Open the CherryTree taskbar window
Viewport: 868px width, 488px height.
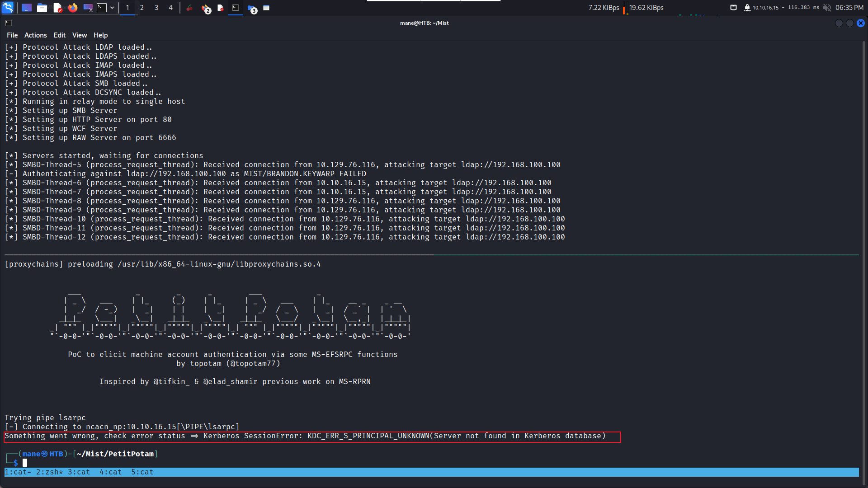(189, 8)
